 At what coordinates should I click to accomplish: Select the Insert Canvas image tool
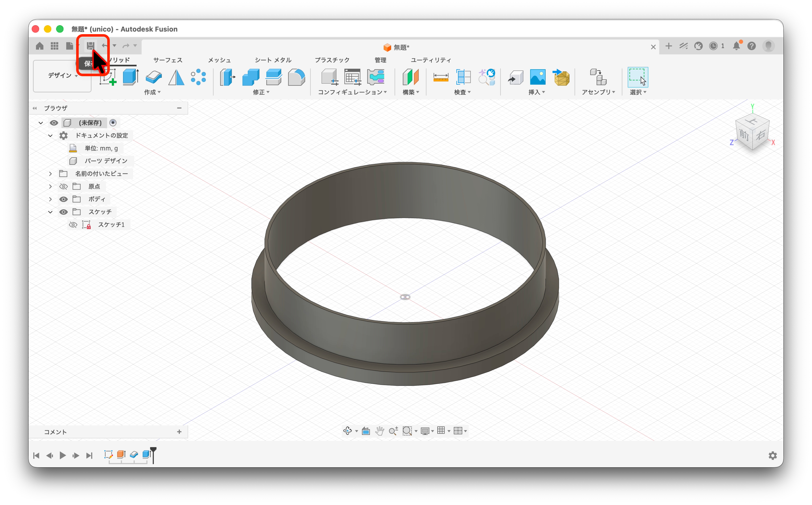[x=538, y=77]
